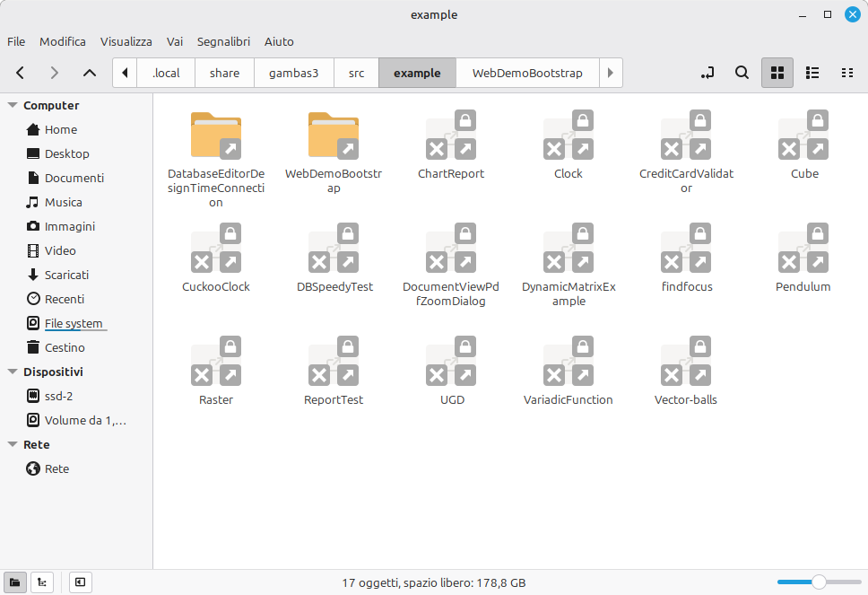Screen dimensions: 868x595
Task: Hide the sidebar using status bar button
Action: 80,582
